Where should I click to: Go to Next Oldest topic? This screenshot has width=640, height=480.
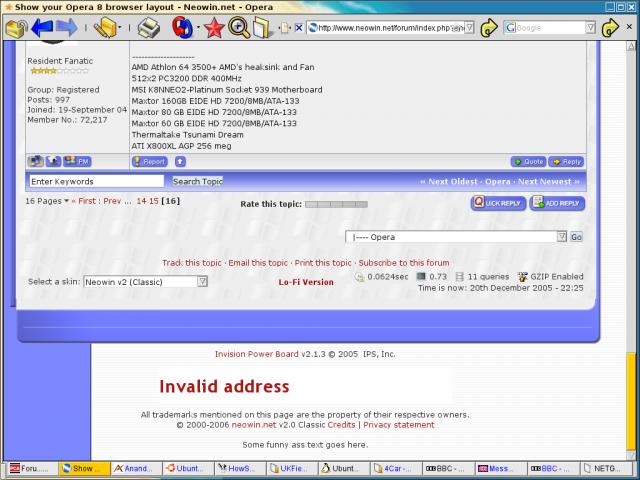coord(453,182)
